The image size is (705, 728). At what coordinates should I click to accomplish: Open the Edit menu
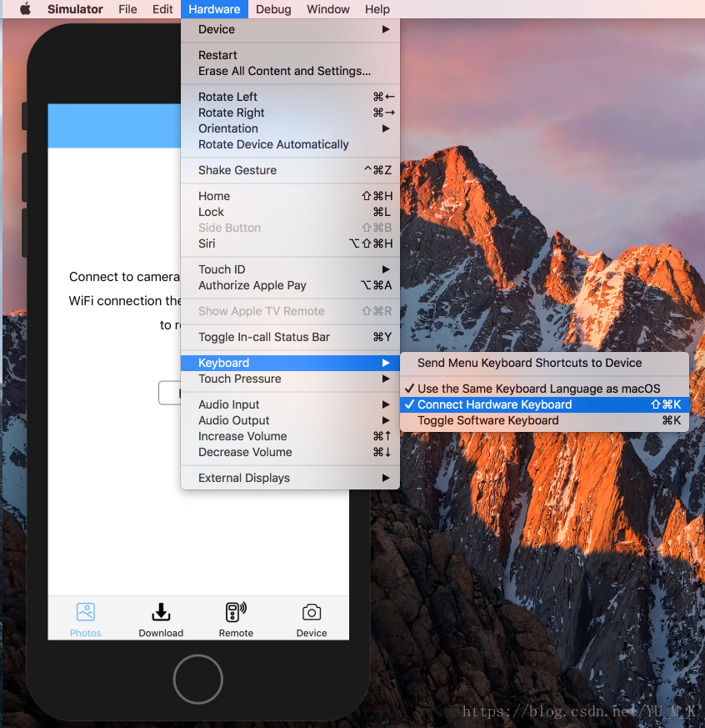click(x=162, y=9)
